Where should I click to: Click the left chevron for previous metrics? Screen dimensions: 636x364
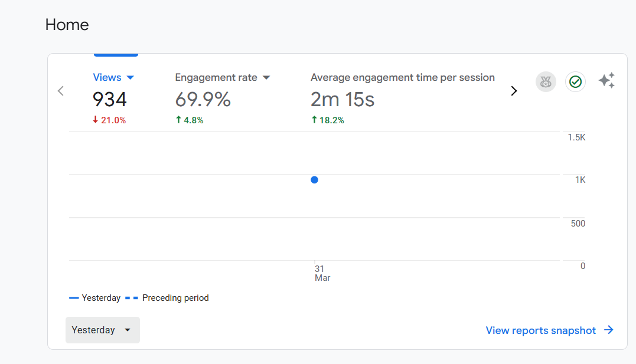60,91
